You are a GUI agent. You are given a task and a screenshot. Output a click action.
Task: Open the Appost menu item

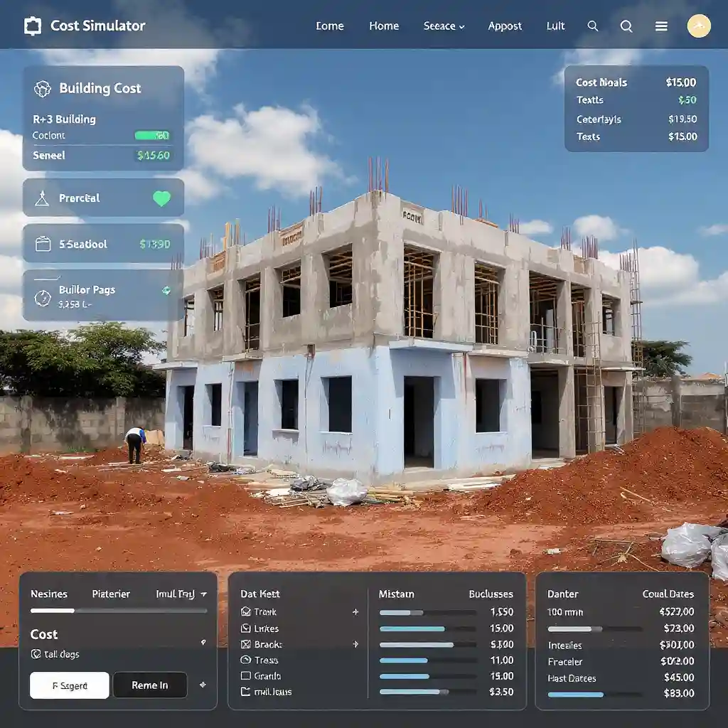pyautogui.click(x=505, y=26)
